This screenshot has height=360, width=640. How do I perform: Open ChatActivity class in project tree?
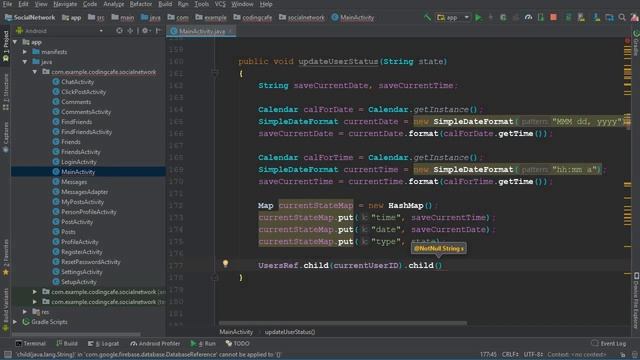pos(77,82)
